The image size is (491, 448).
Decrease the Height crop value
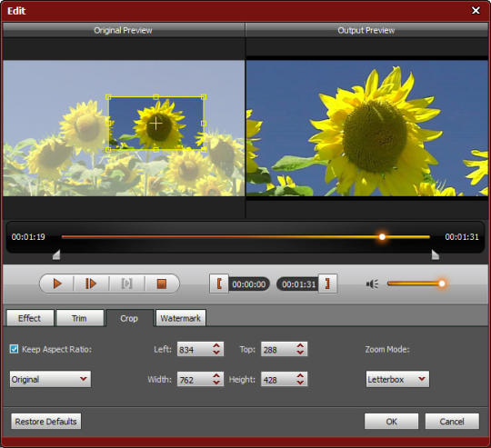300,383
